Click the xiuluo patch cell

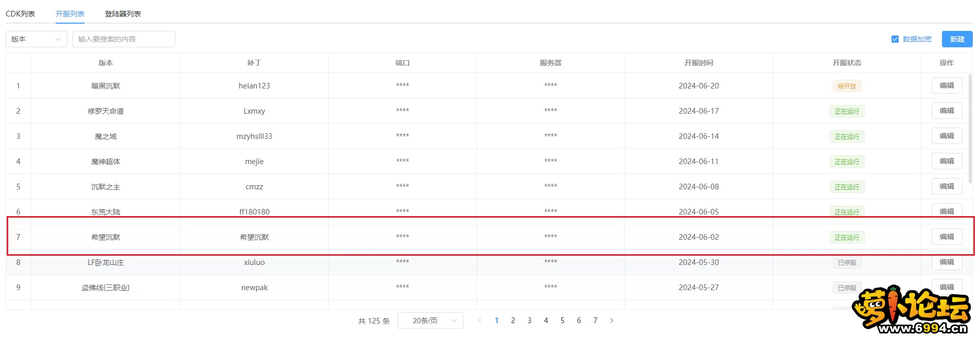pyautogui.click(x=254, y=262)
